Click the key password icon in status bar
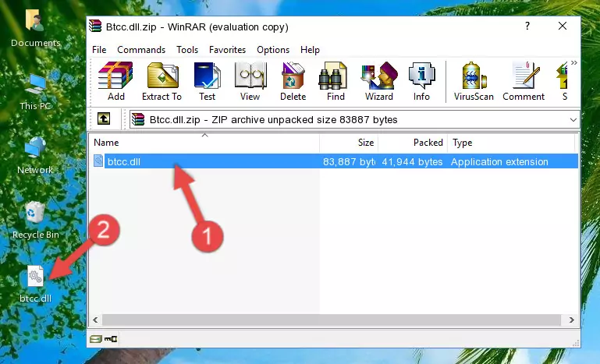Image resolution: width=600 pixels, height=364 pixels. [111, 339]
